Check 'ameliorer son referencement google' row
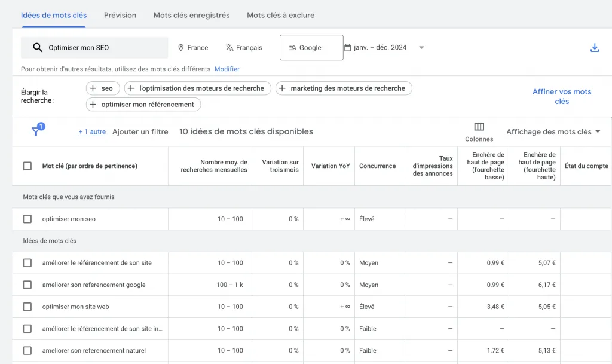 (27, 285)
